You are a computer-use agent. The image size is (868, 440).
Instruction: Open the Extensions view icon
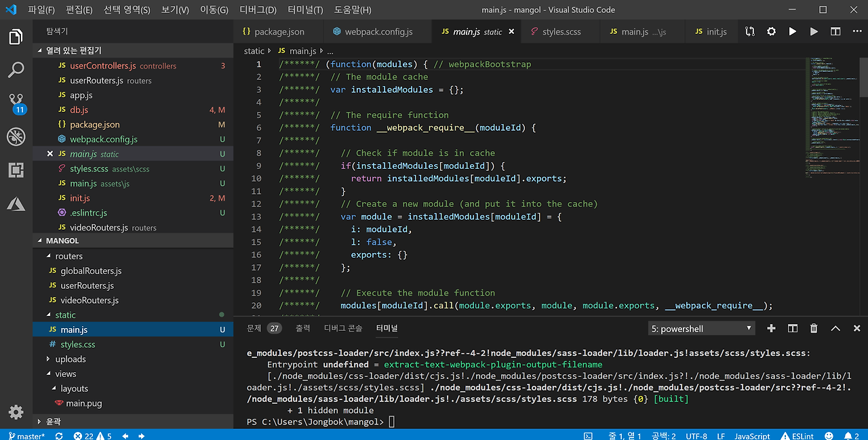click(x=16, y=169)
